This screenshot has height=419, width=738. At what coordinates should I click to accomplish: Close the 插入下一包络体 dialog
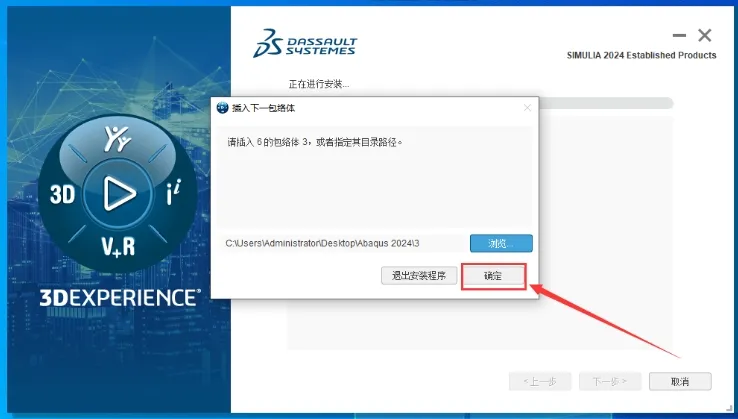click(527, 108)
